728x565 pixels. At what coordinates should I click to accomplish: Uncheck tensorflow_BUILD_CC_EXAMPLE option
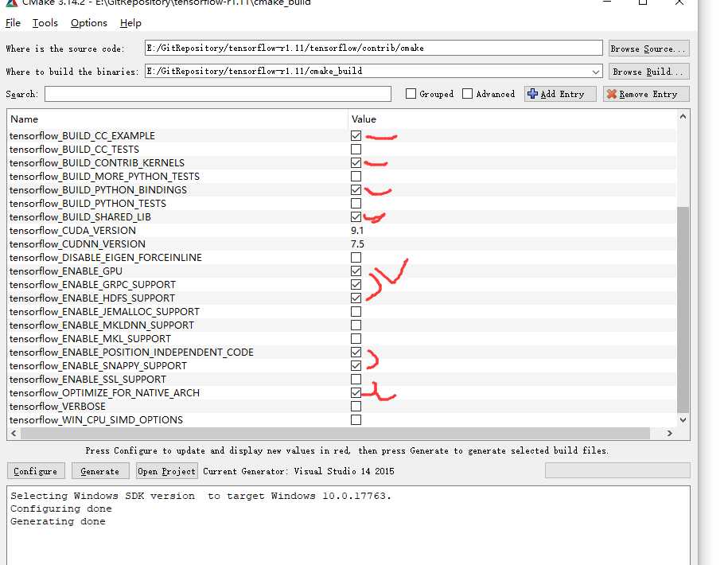coord(356,135)
